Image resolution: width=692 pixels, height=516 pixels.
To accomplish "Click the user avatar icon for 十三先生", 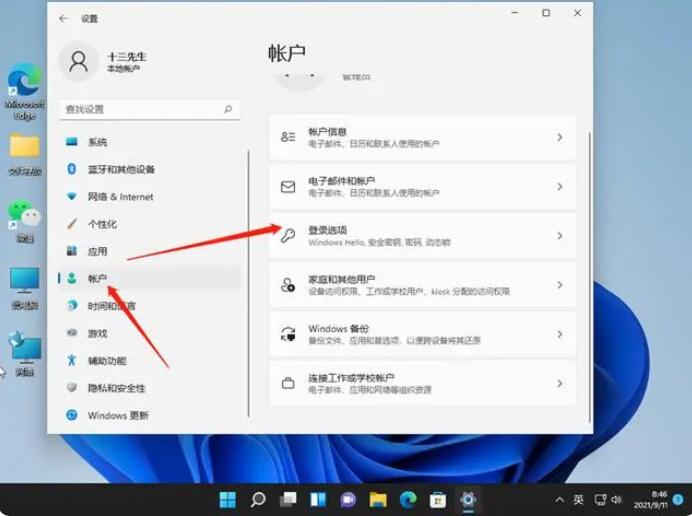I will click(x=79, y=61).
